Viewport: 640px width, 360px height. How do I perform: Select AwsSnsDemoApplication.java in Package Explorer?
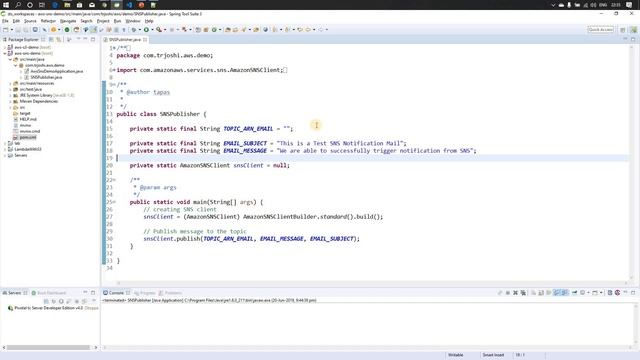[x=57, y=71]
